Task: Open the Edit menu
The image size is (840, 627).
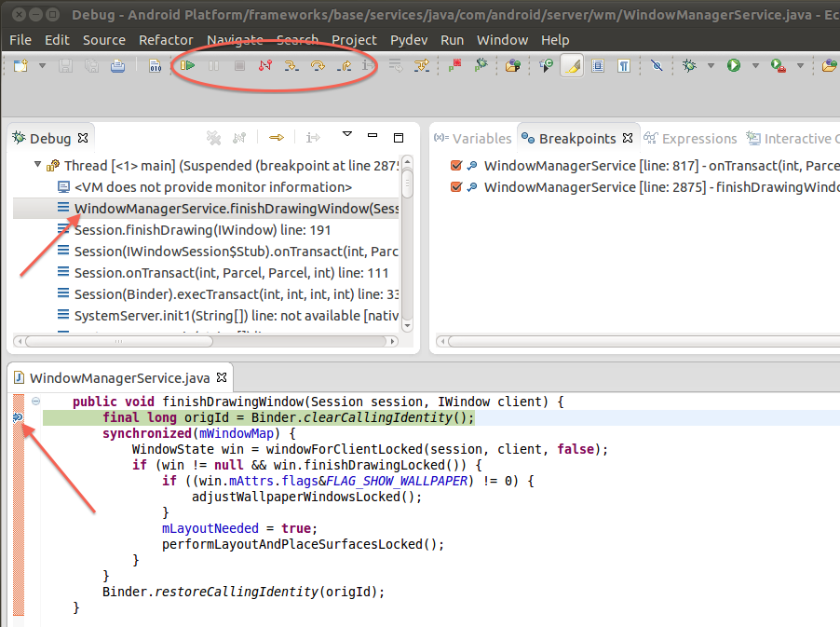Action: coord(57,40)
